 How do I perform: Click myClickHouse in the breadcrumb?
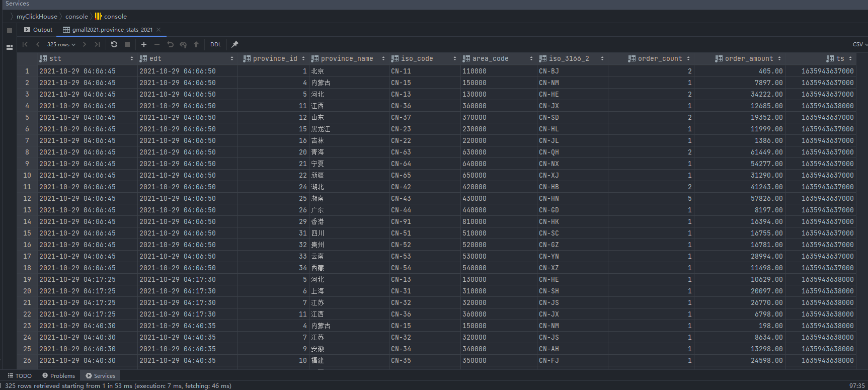37,17
